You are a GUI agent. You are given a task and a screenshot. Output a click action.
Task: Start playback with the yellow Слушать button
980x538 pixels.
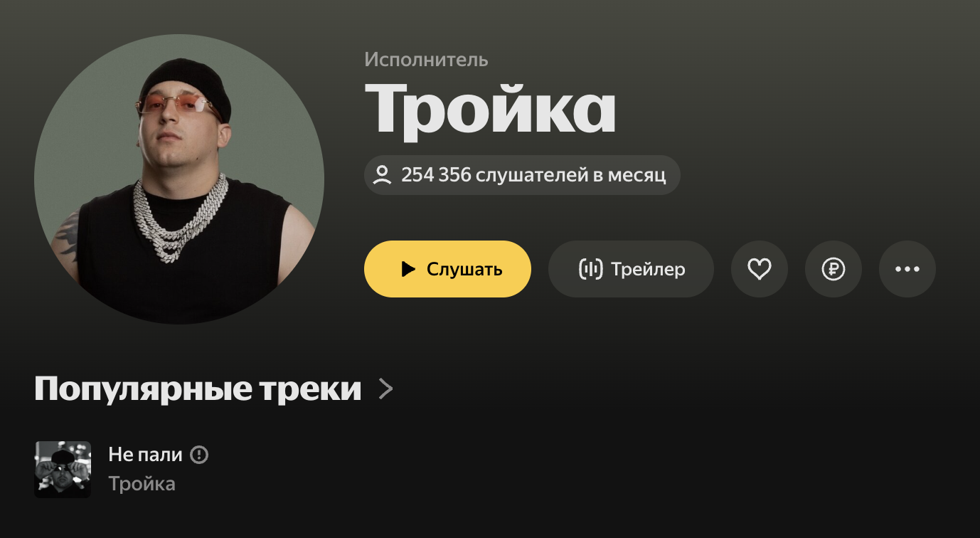tap(447, 269)
